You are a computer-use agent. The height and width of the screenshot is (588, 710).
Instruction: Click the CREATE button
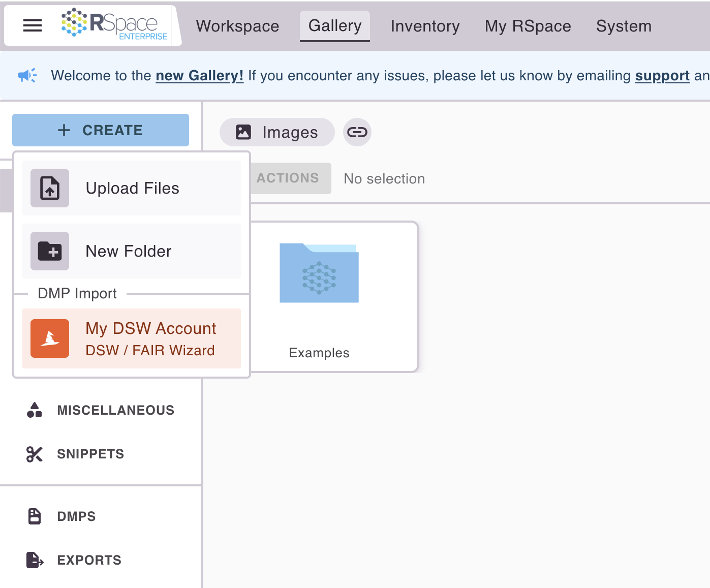[100, 130]
